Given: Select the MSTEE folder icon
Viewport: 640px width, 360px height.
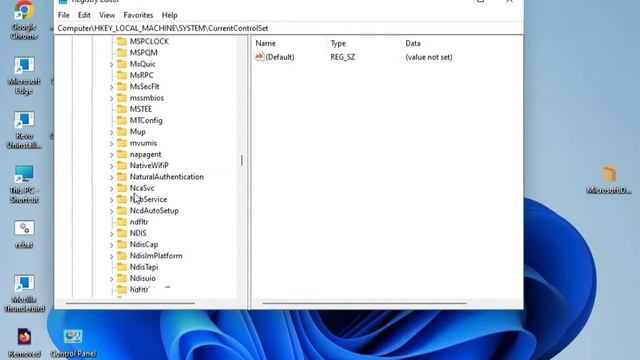Looking at the screenshot, I should coord(122,109).
